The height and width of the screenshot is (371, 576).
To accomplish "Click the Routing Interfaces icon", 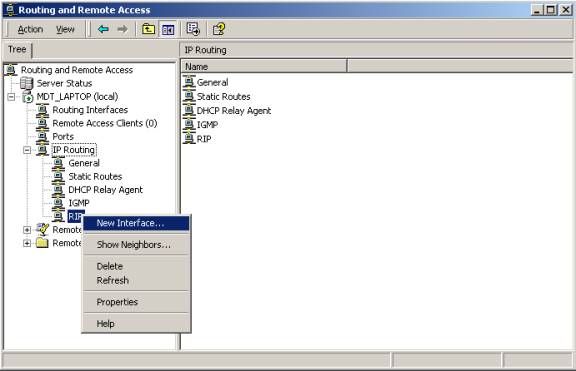I will [x=42, y=110].
